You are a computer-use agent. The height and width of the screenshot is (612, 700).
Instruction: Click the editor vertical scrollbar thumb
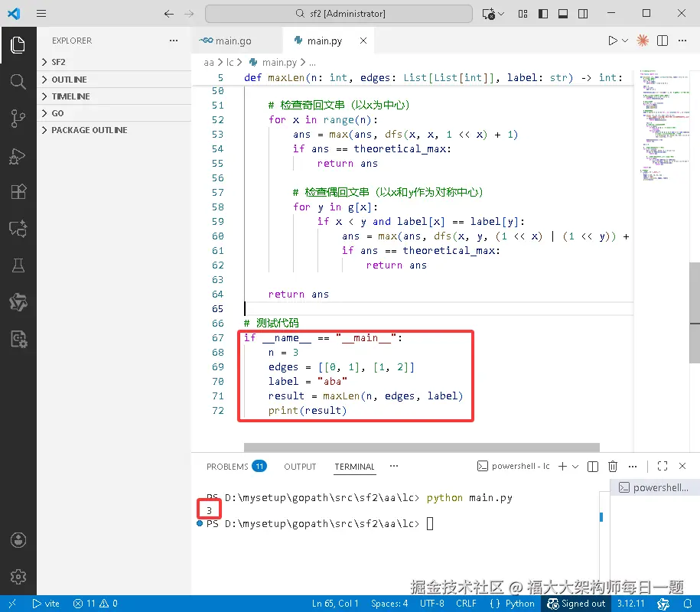[x=695, y=312]
